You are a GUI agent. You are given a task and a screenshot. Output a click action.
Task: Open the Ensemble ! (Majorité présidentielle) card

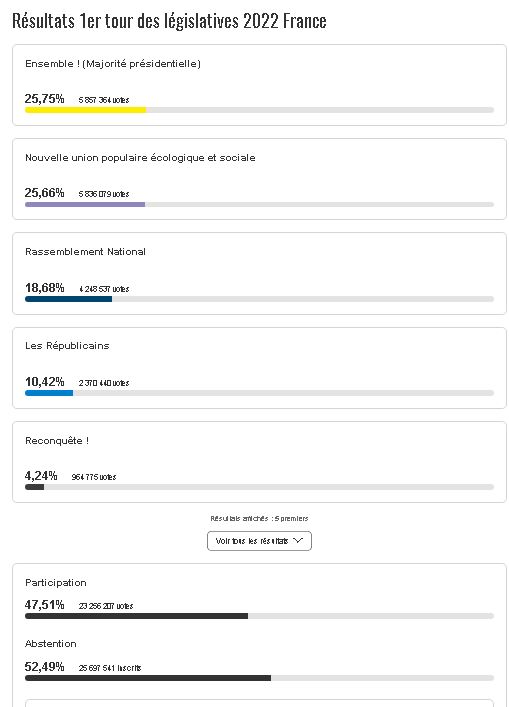tap(259, 85)
